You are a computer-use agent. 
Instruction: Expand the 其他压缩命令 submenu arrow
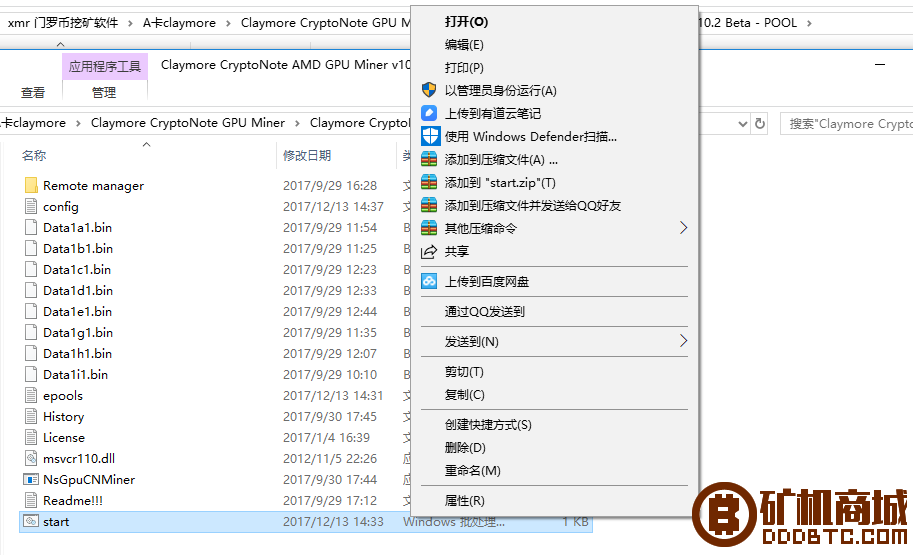[684, 228]
